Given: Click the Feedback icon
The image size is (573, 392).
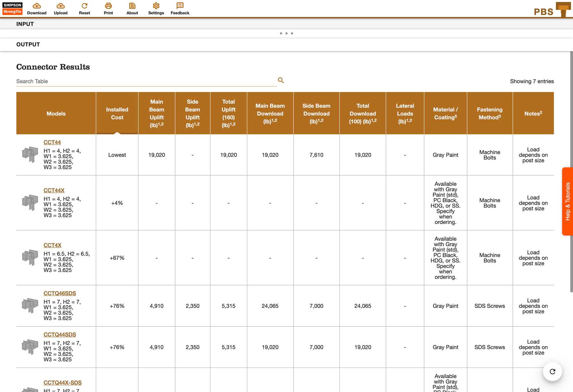Looking at the screenshot, I should [x=180, y=6].
